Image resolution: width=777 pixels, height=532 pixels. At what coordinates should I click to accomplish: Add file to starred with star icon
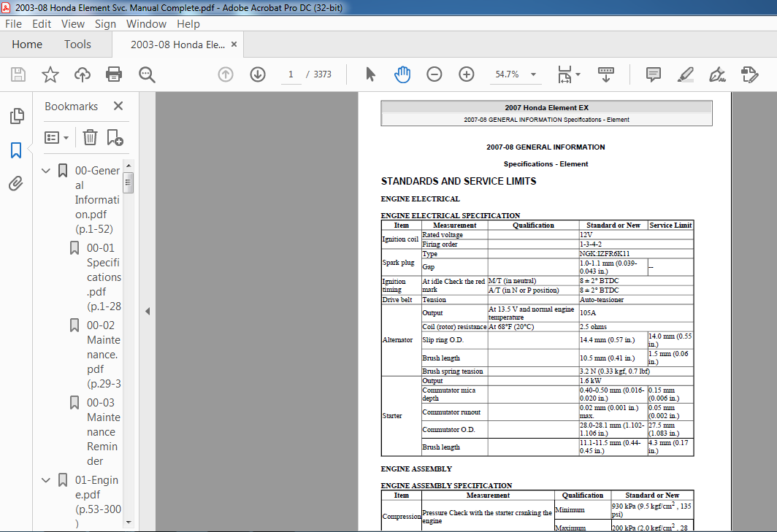(50, 74)
